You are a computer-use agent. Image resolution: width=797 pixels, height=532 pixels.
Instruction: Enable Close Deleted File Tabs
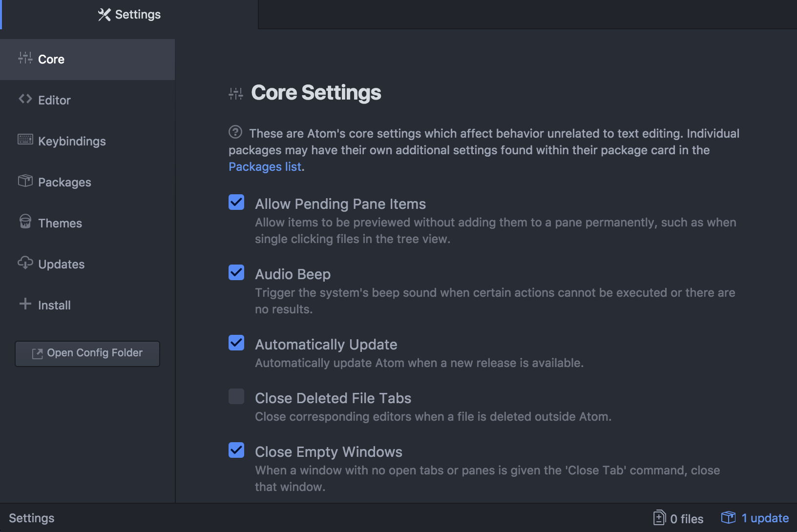click(236, 396)
